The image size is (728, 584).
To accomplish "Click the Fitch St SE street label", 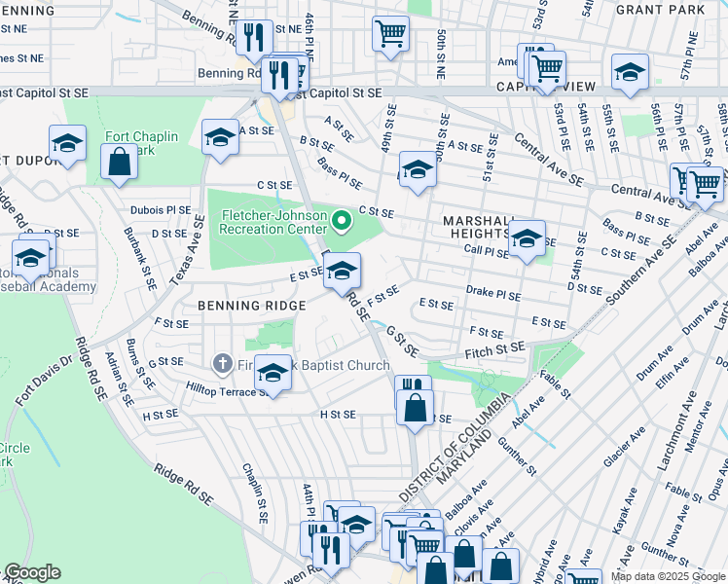I will (495, 350).
